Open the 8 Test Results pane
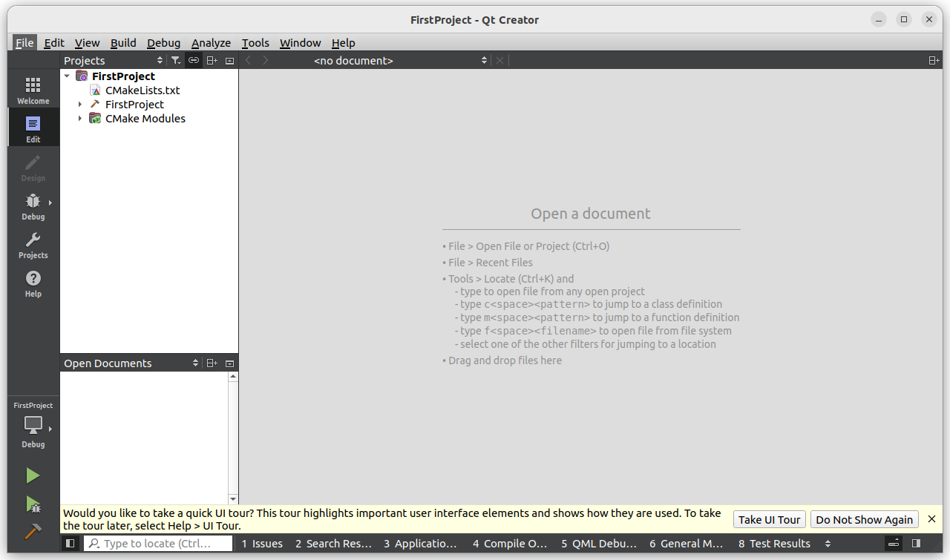Viewport: 950px width, 560px height. coord(774,544)
